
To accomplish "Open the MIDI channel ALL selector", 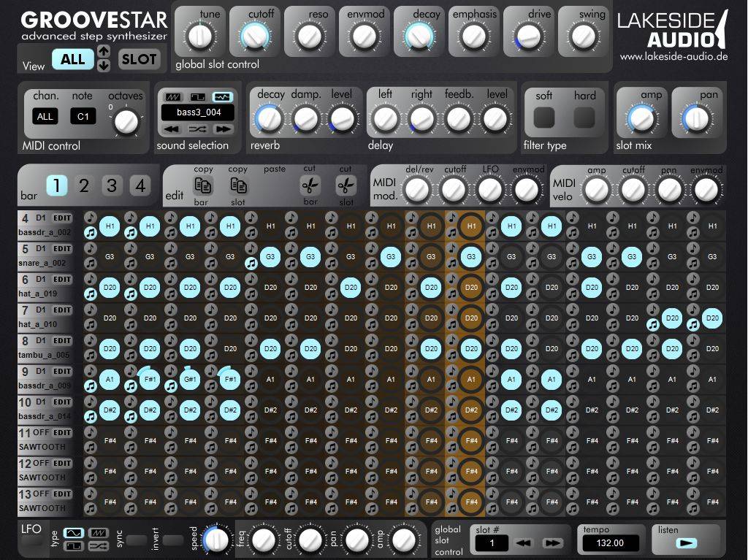I will 45,117.
